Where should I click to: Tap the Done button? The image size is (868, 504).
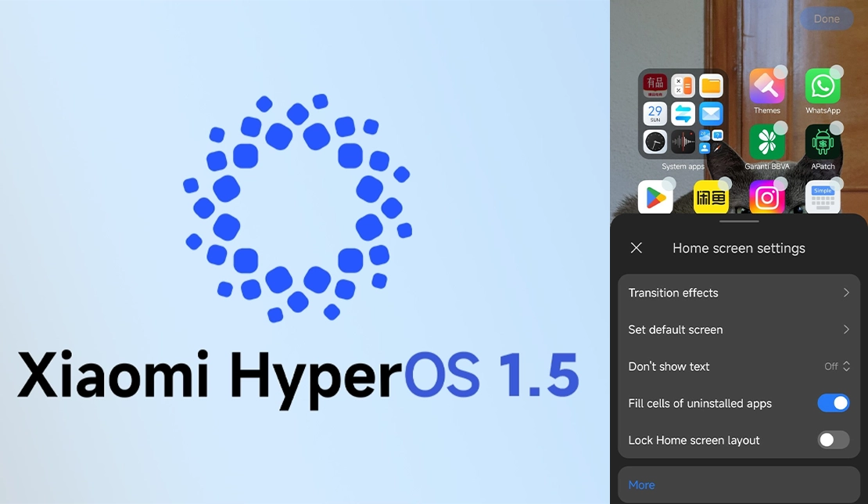(827, 19)
